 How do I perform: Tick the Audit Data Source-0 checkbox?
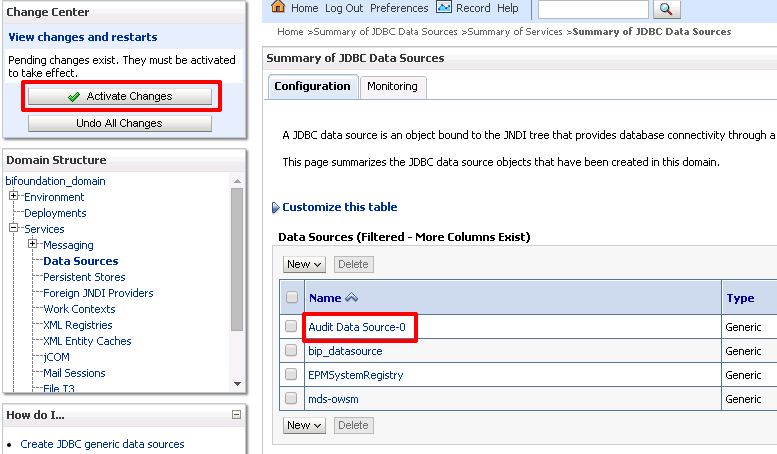pyautogui.click(x=291, y=327)
